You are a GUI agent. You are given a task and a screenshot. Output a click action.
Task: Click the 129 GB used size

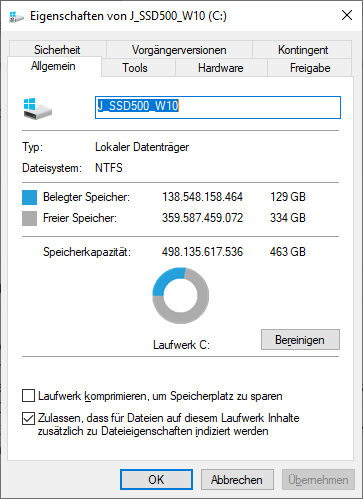click(288, 197)
